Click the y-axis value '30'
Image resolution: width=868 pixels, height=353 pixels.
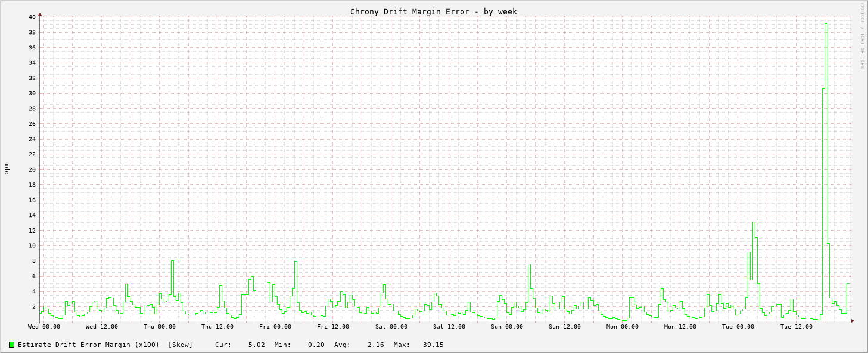pyautogui.click(x=32, y=93)
